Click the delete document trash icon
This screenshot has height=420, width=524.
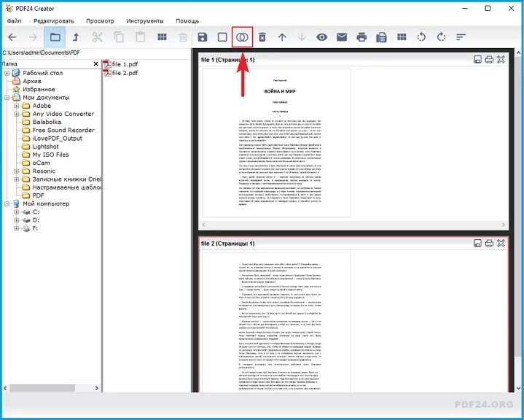(x=262, y=37)
